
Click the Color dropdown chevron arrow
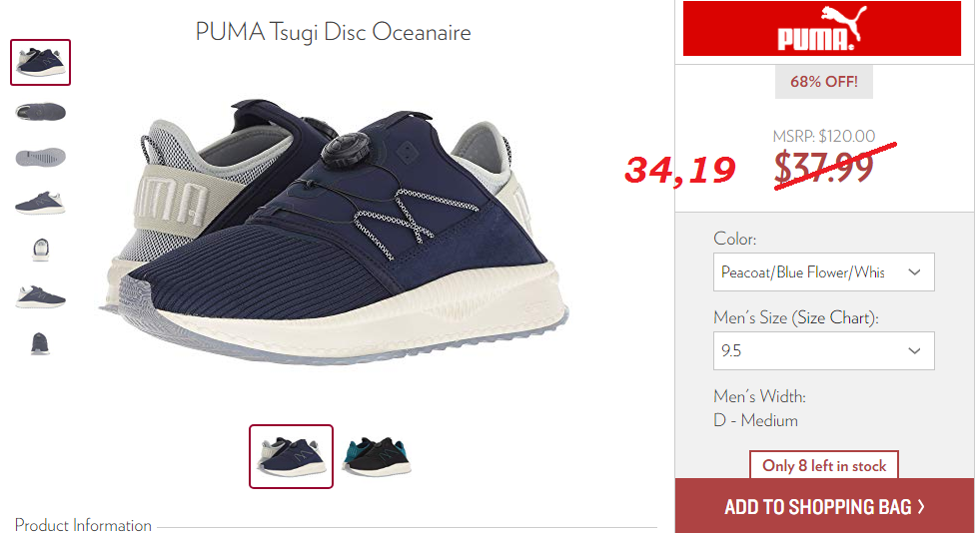click(x=914, y=272)
